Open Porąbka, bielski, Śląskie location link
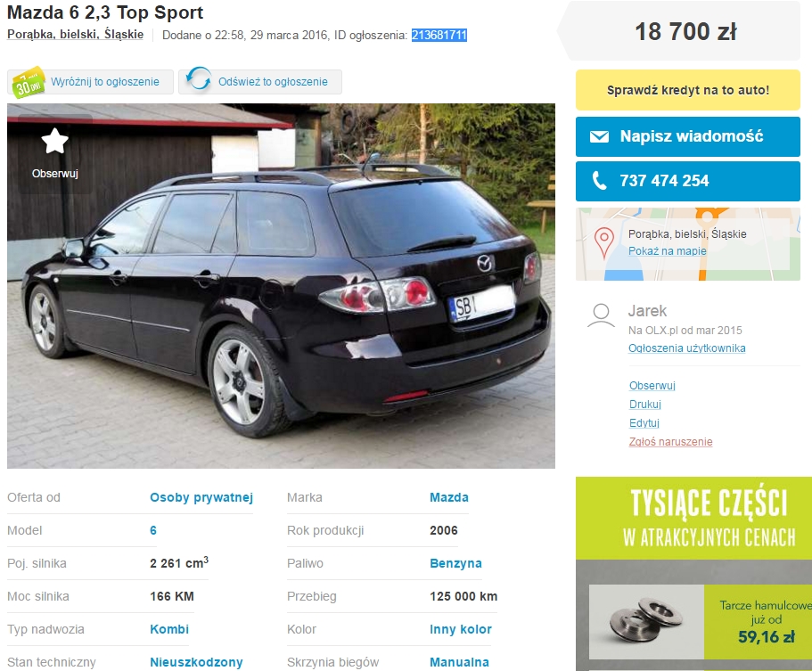812x671 pixels. point(75,35)
